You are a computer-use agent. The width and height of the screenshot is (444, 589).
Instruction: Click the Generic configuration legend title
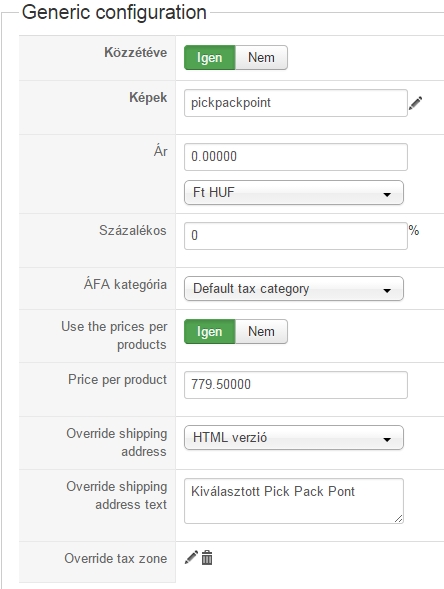(114, 12)
